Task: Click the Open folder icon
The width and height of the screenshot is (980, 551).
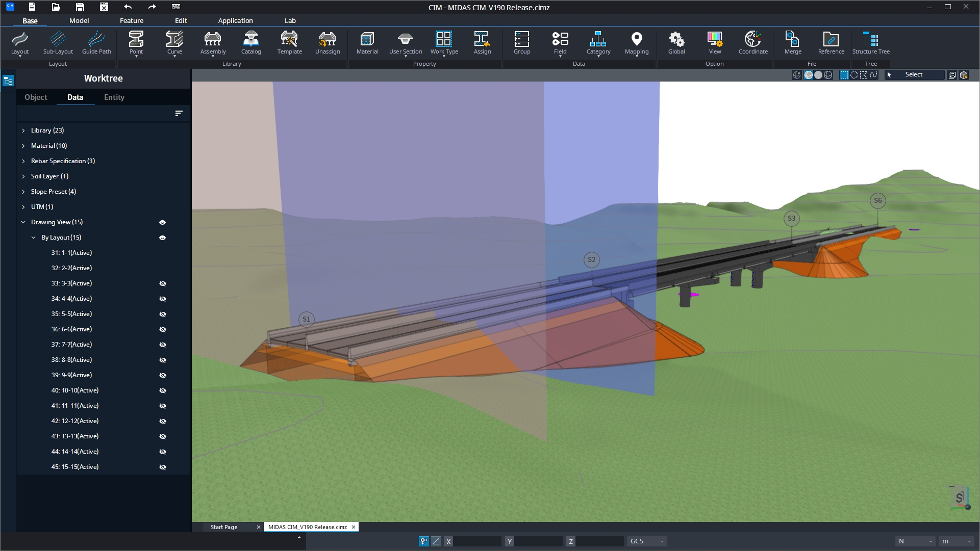Action: (x=56, y=7)
